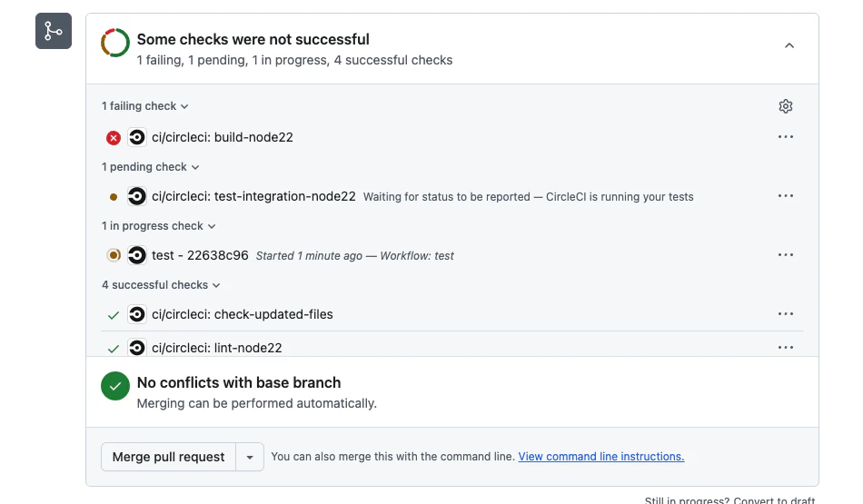The image size is (863, 504).
Task: Click CircleCI avatar beside test-integration-node22
Action: click(137, 196)
